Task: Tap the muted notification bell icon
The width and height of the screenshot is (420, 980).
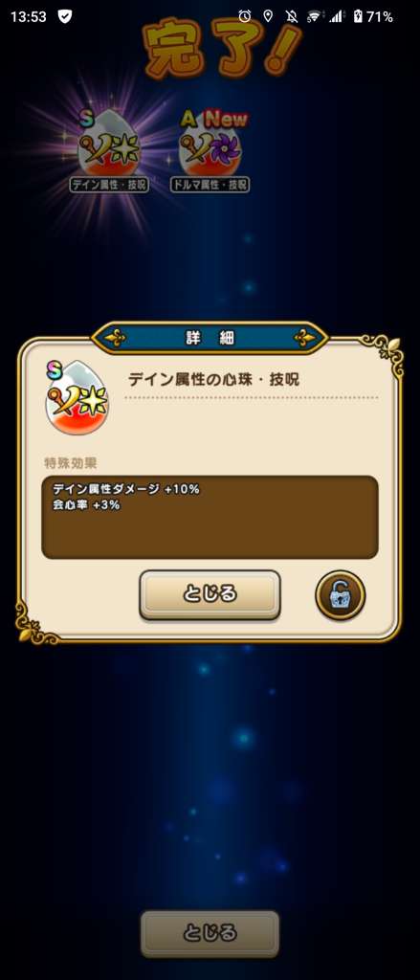Action: click(291, 17)
